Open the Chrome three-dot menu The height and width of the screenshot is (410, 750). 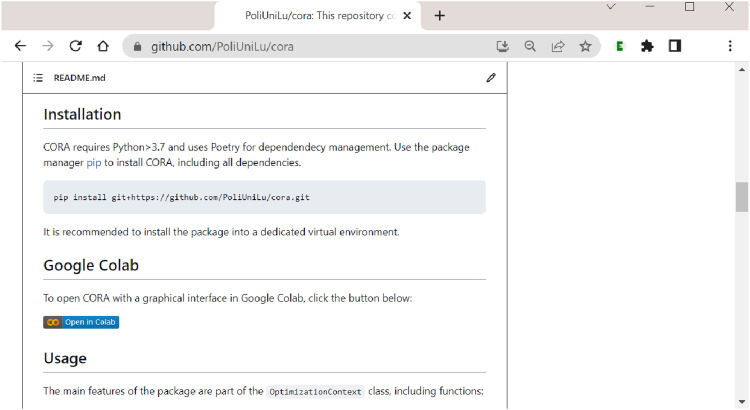point(730,46)
